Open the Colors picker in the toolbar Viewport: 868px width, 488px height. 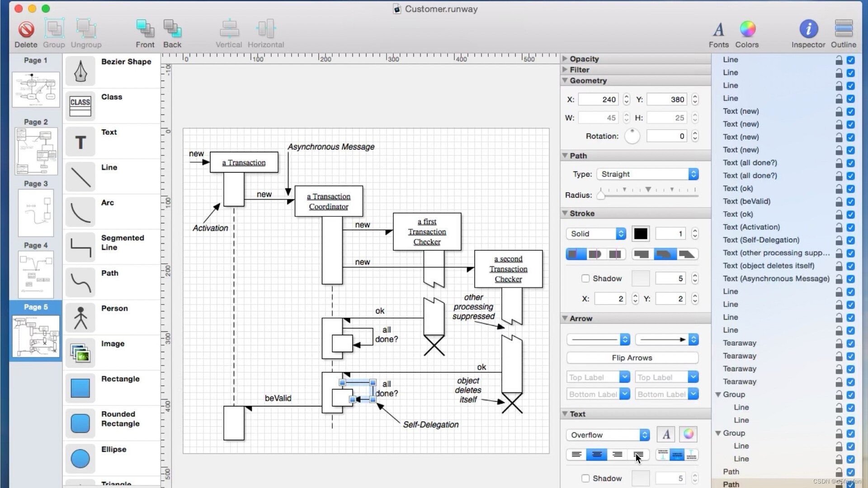[747, 29]
